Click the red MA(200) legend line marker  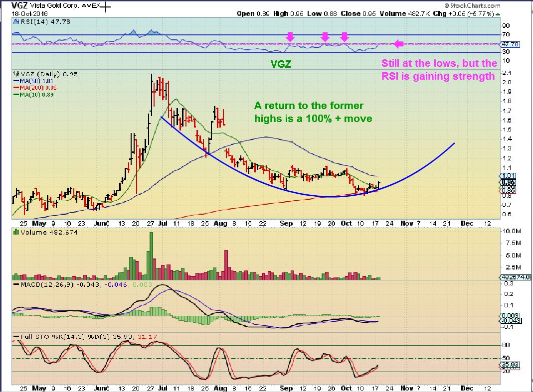pos(16,88)
